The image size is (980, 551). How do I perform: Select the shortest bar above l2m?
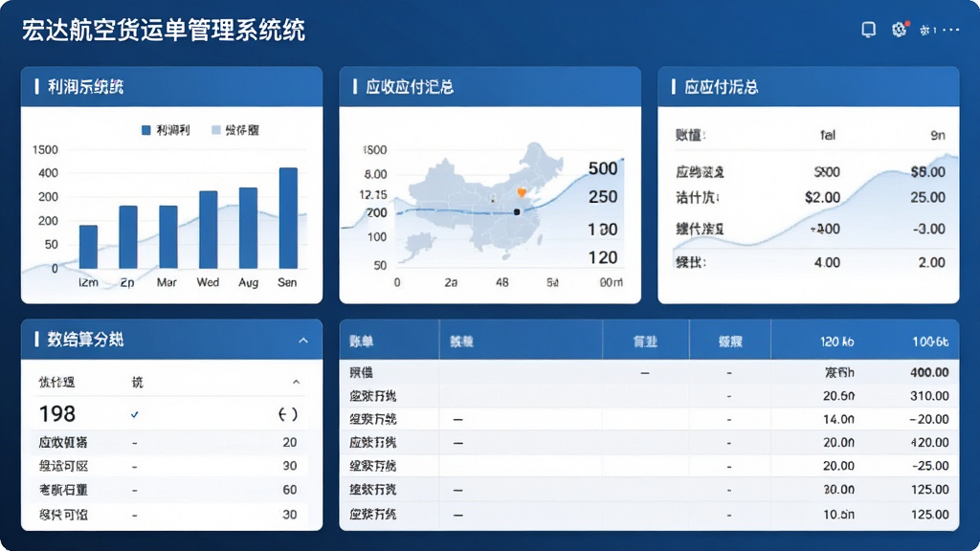coord(88,247)
